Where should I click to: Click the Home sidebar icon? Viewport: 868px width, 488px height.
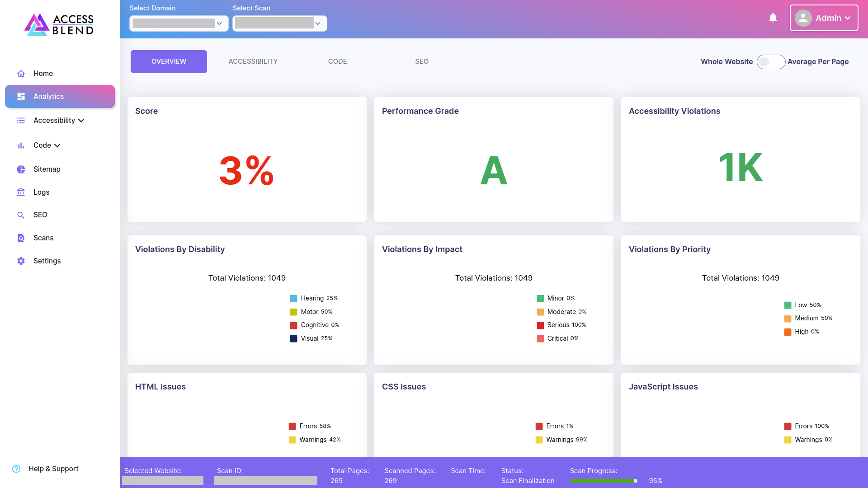[x=21, y=74]
